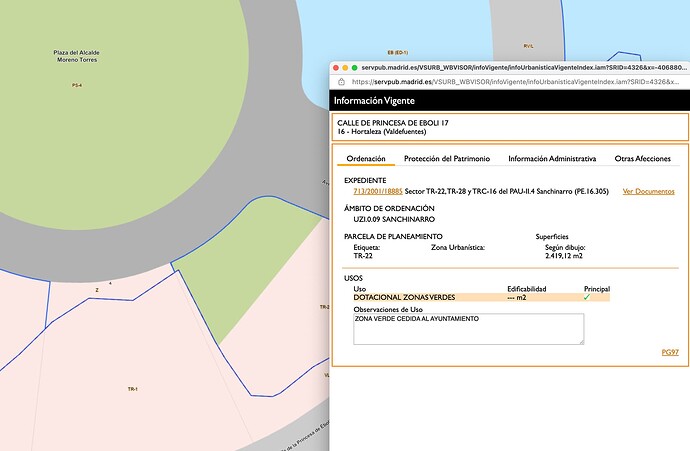Click the EB (ED-1) map label
The image size is (690, 451).
coord(397,52)
